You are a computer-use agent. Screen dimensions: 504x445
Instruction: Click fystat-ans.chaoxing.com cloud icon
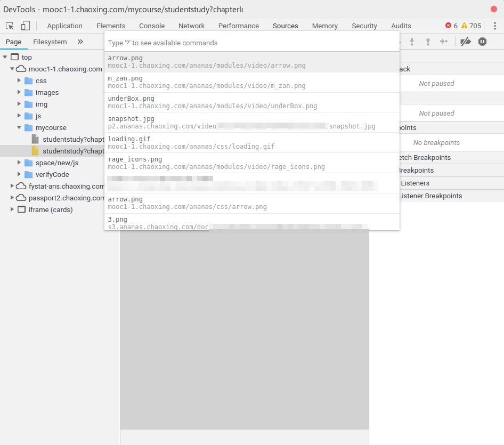coord(21,186)
